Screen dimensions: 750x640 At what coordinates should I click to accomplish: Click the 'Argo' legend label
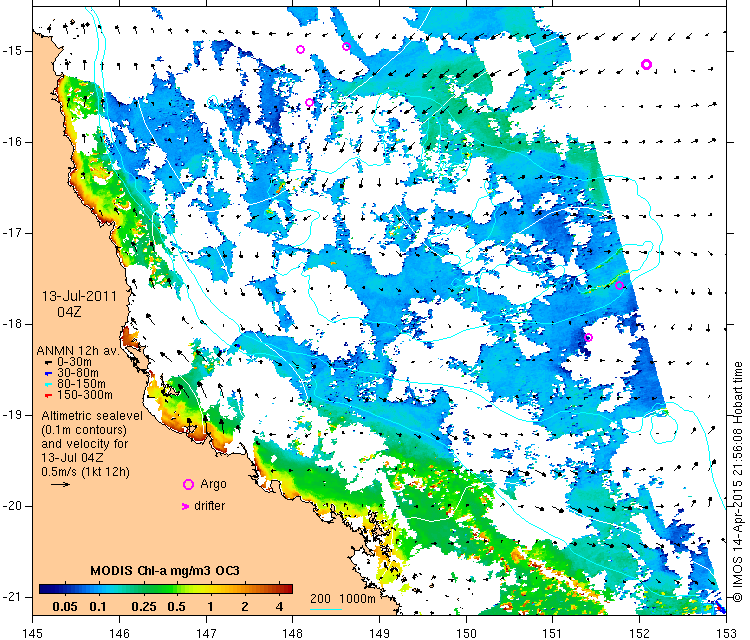point(213,484)
